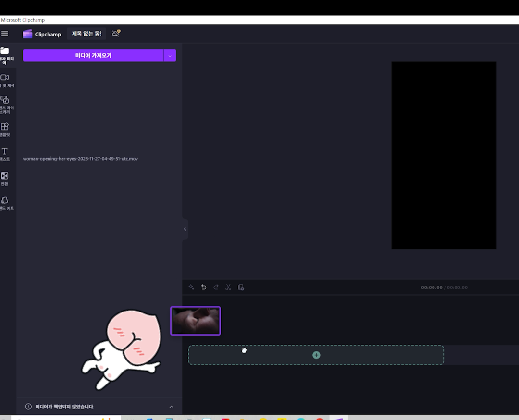Image resolution: width=519 pixels, height=420 pixels.
Task: Open the 텍스트 text sidebar tab
Action: coord(5,155)
